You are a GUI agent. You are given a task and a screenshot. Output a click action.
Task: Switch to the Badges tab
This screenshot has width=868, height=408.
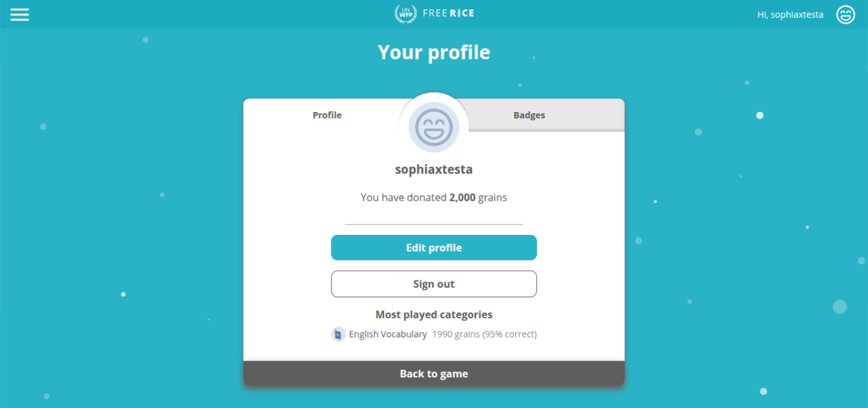[529, 115]
